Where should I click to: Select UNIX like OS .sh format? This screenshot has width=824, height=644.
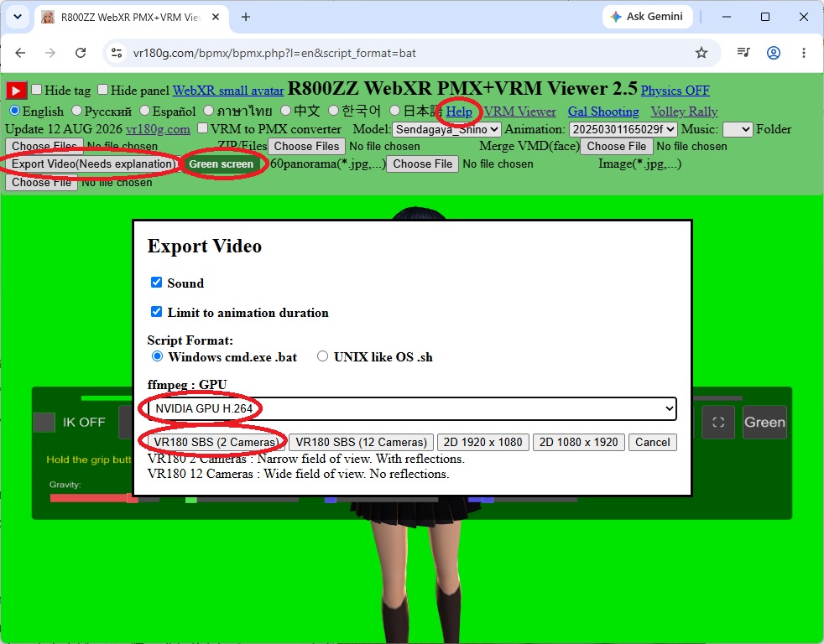[x=323, y=356]
